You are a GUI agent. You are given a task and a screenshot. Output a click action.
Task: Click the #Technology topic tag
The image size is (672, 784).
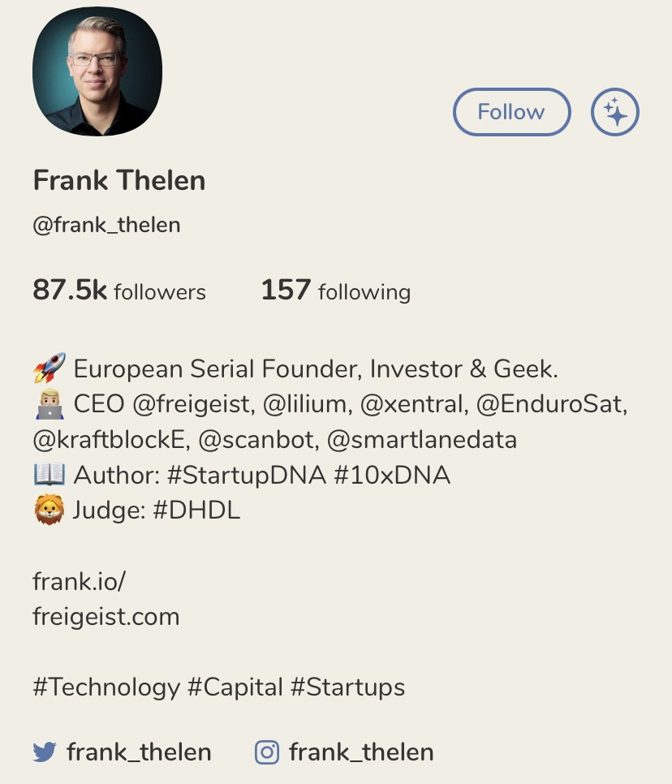[x=106, y=687]
